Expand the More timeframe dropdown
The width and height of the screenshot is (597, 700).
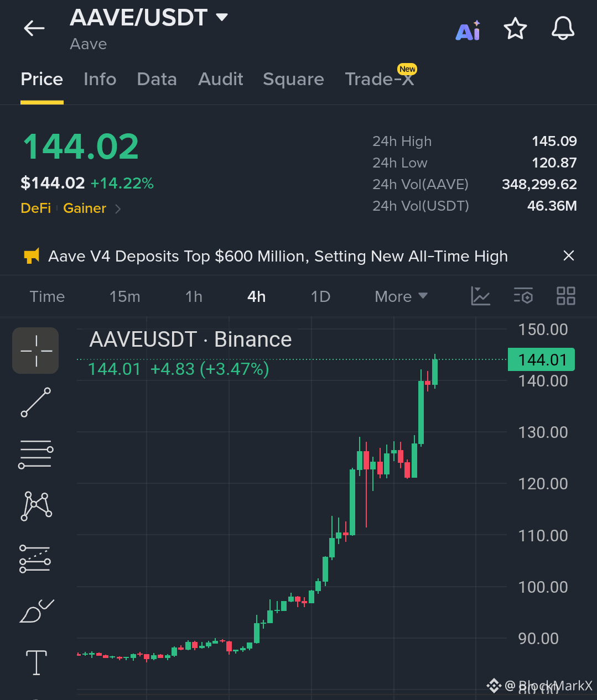point(401,296)
